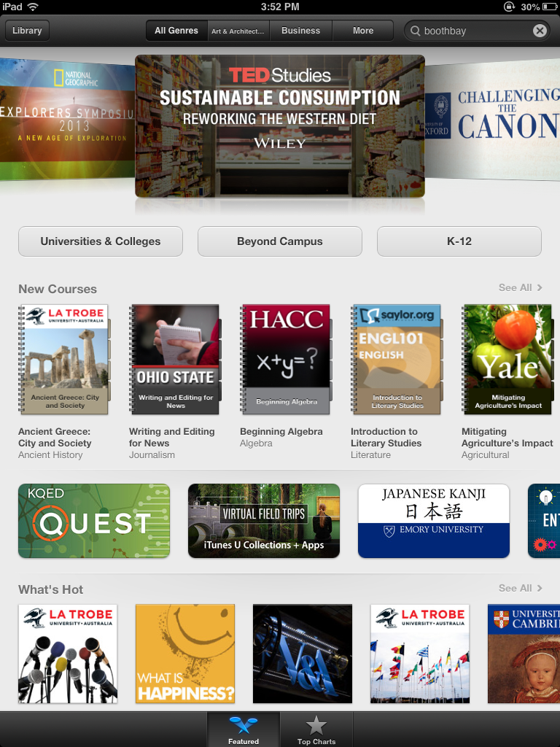Viewport: 560px width, 747px height.
Task: Open the V&A collection artwork
Action: (x=303, y=654)
